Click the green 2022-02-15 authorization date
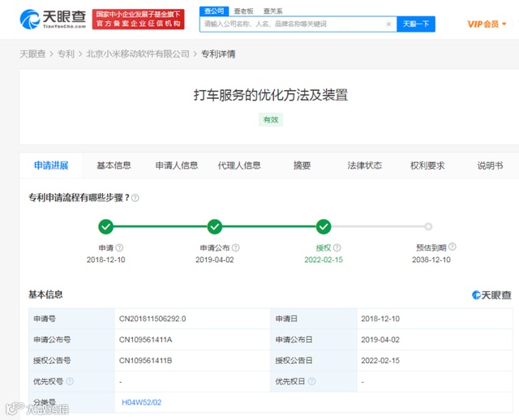The width and height of the screenshot is (519, 420). [x=324, y=259]
